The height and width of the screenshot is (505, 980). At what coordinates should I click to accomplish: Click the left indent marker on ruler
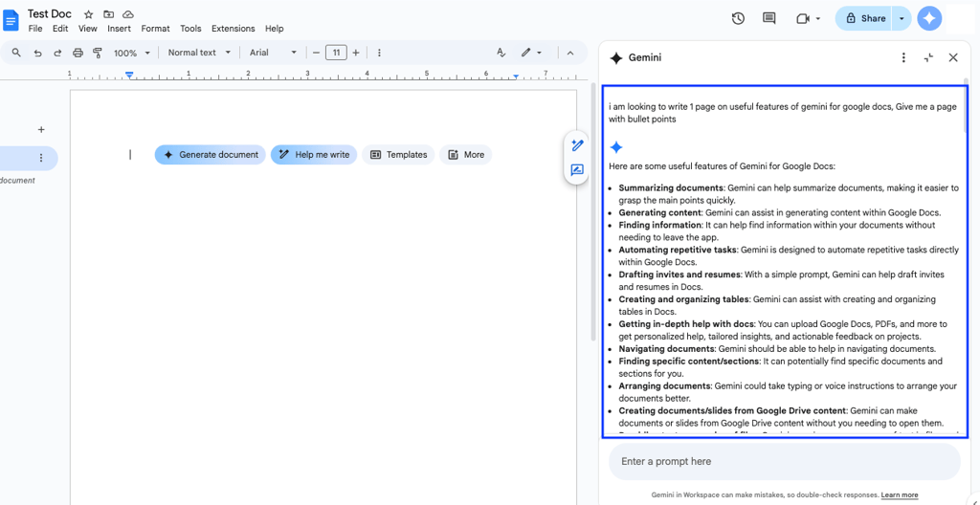coord(129,75)
